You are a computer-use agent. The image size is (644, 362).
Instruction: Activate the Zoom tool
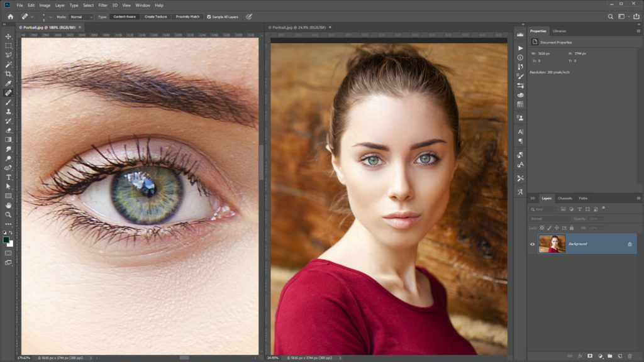pyautogui.click(x=8, y=214)
